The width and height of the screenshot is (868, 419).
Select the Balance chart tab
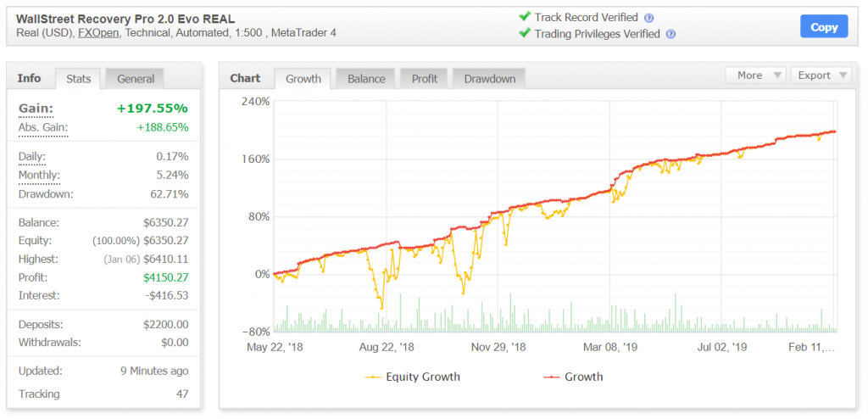(366, 79)
